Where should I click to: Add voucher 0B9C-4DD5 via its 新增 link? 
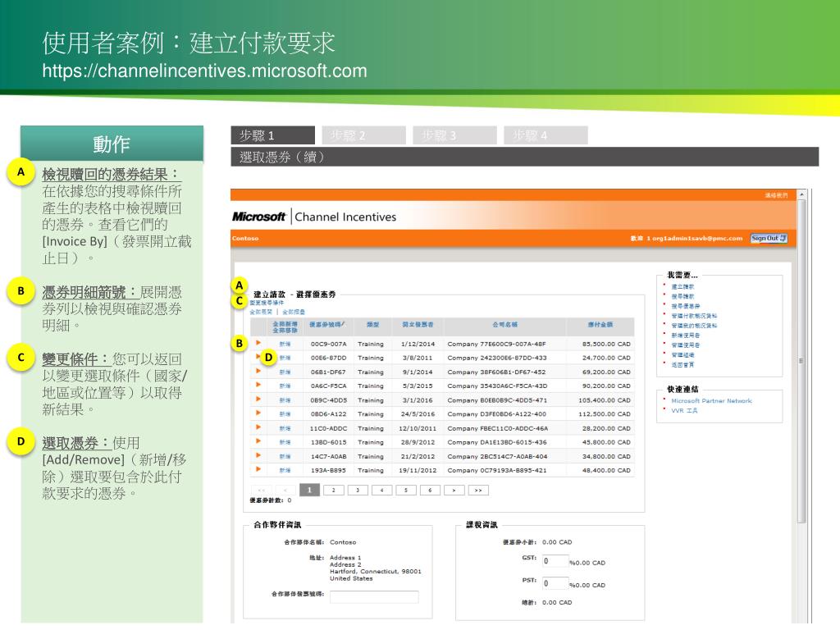click(x=285, y=400)
